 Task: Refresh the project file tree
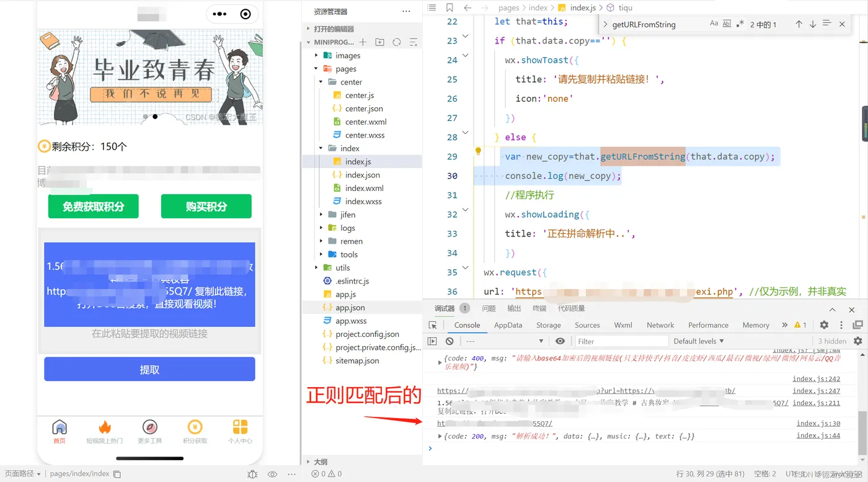pyautogui.click(x=396, y=42)
